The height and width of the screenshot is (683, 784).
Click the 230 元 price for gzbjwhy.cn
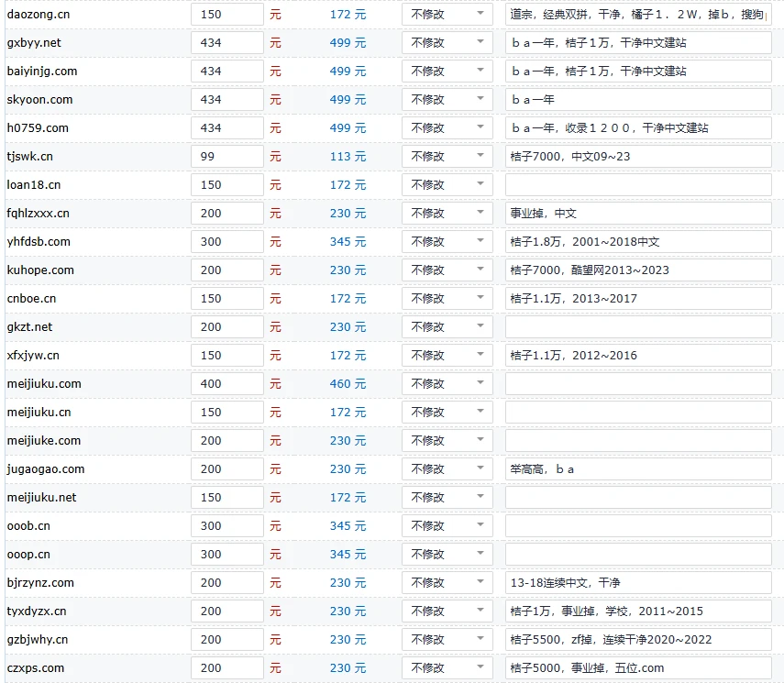348,639
